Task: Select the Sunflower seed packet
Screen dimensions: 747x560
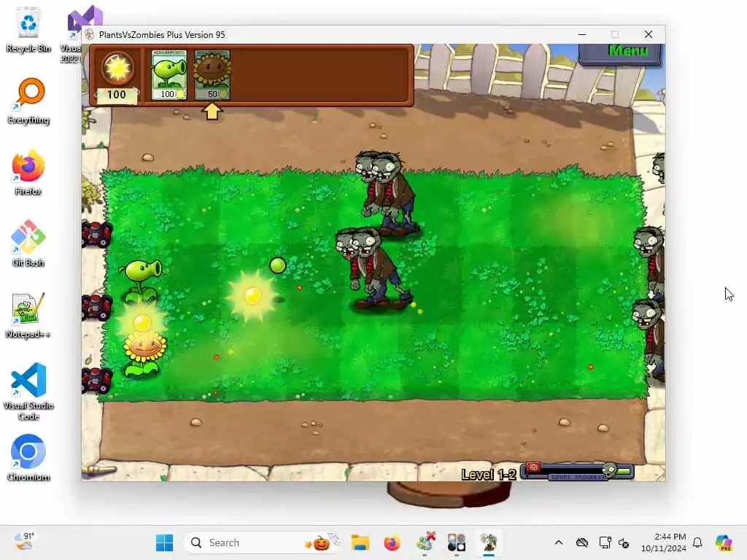Action: coord(212,75)
